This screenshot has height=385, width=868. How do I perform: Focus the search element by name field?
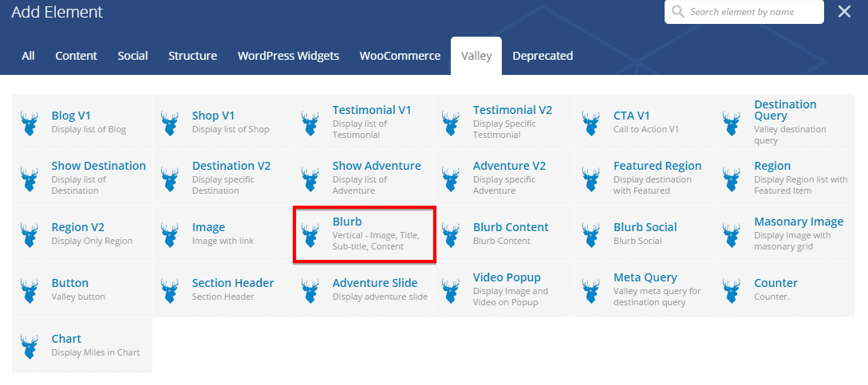coord(752,12)
